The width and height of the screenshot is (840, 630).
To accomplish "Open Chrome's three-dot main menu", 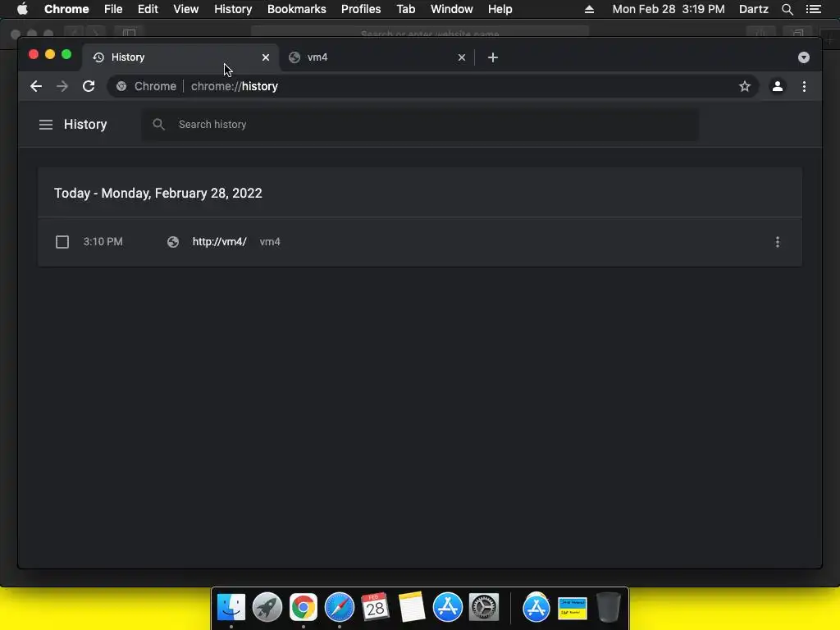I will (x=804, y=86).
